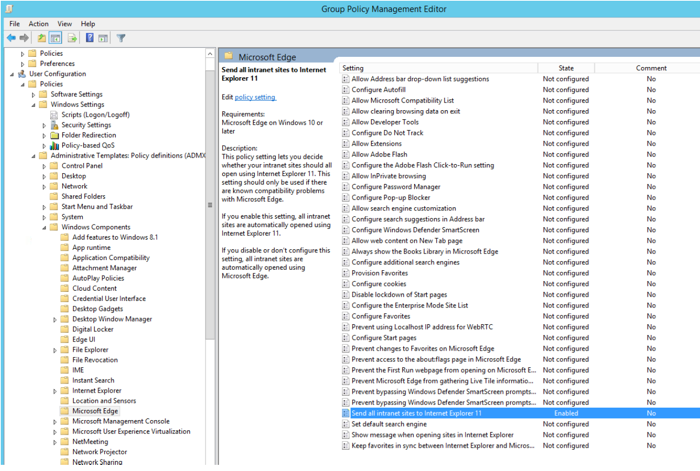Open the Action menu
This screenshot has height=471, width=700.
pos(39,24)
